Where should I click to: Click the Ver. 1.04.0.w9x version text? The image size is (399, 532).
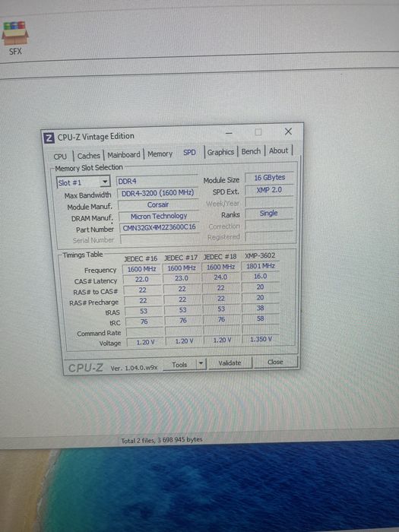point(134,368)
